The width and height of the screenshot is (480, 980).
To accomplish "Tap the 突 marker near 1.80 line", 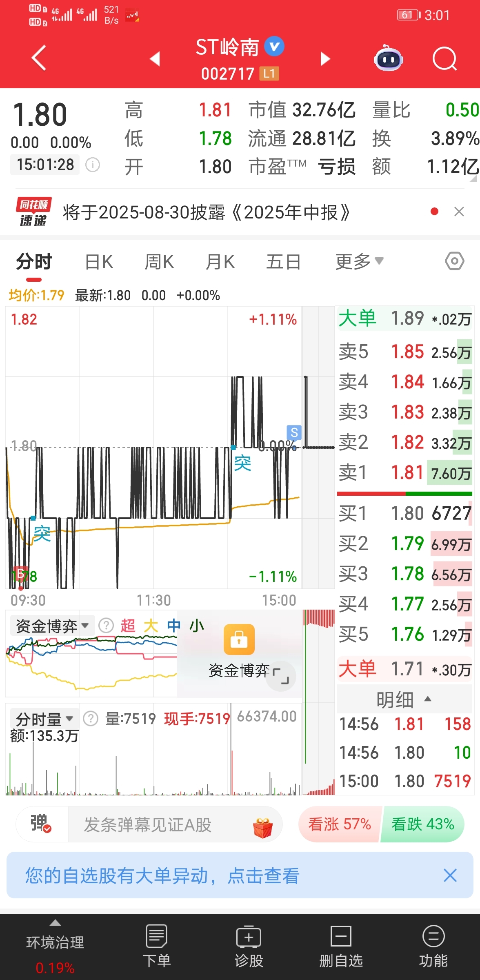I will tap(242, 463).
